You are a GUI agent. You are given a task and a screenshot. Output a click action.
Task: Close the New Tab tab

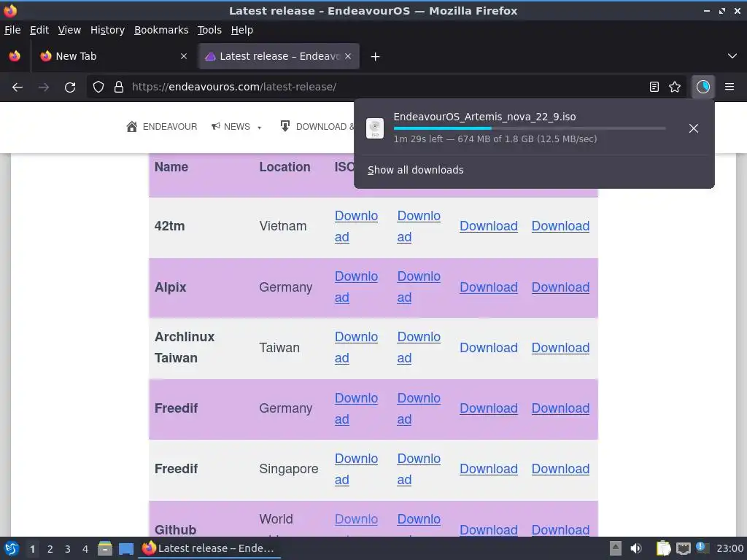[x=184, y=56]
